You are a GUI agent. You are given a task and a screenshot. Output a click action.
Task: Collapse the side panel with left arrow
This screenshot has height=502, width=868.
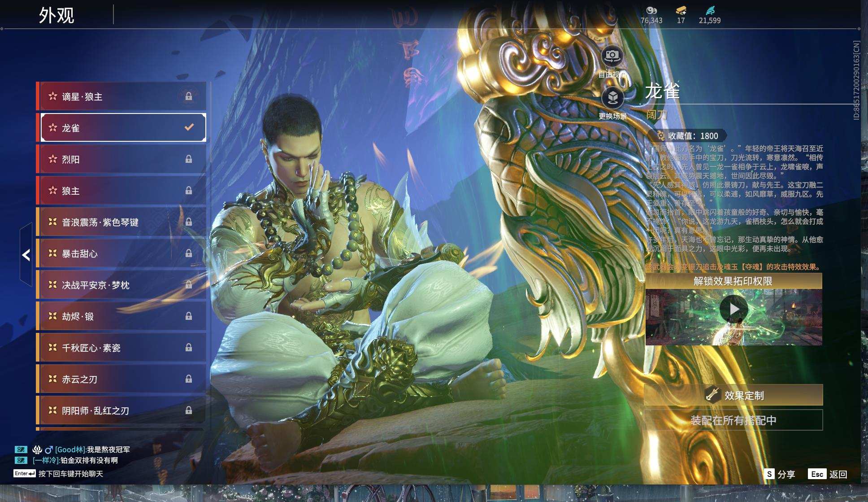(26, 255)
